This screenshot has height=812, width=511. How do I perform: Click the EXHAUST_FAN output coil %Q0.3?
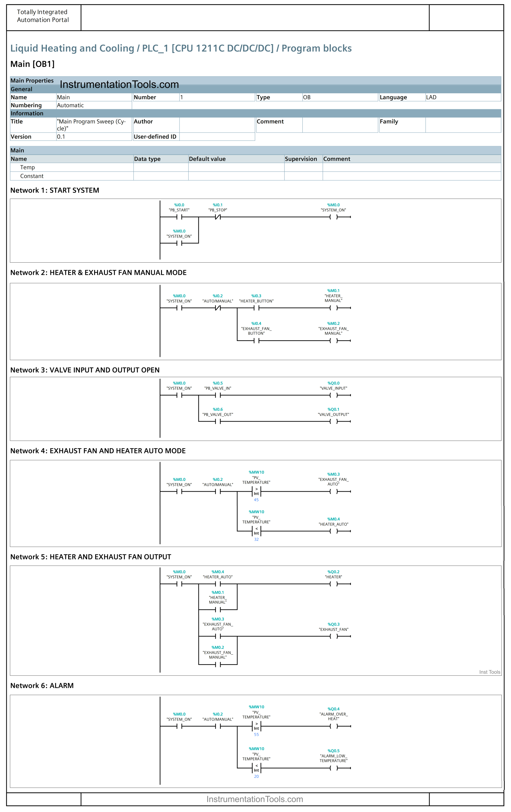[333, 636]
